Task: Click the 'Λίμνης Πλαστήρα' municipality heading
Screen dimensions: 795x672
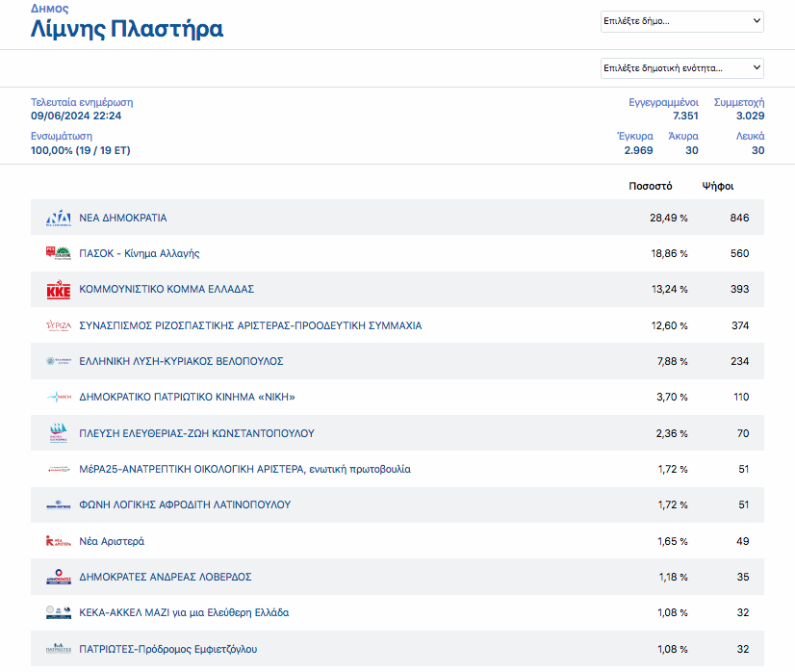Action: click(x=127, y=30)
